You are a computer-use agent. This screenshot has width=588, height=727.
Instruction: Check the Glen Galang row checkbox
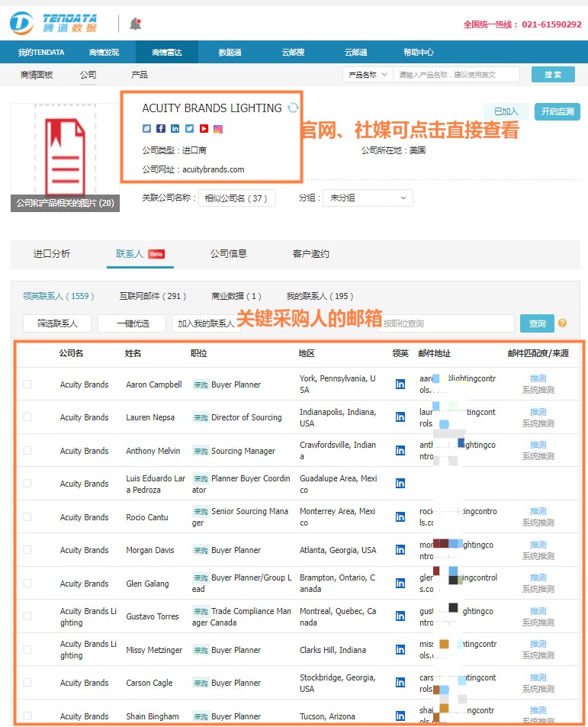click(x=27, y=583)
